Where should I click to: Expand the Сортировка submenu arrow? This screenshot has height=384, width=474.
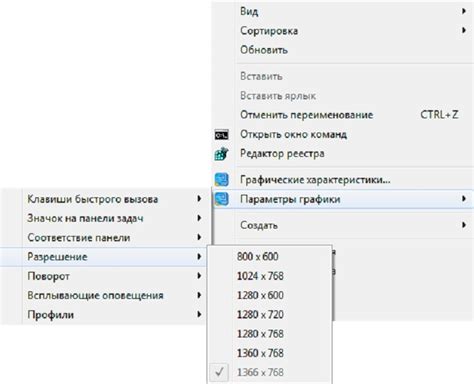[x=464, y=30]
